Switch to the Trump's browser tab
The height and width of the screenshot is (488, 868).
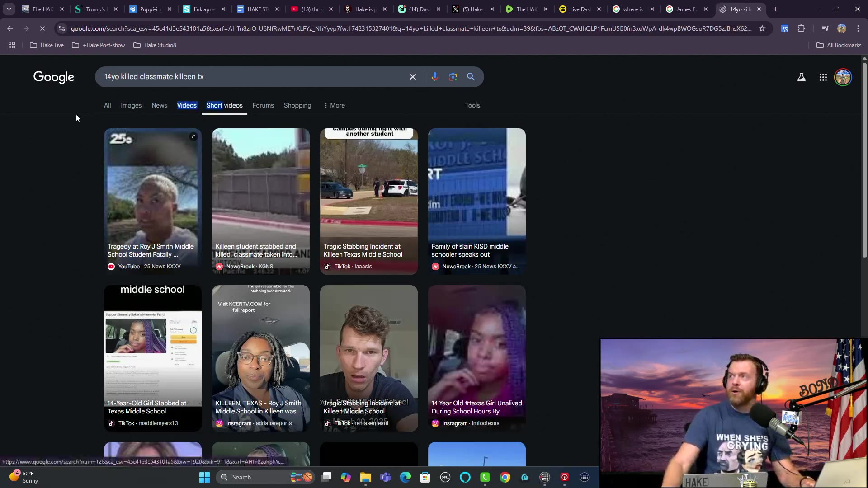coord(96,9)
